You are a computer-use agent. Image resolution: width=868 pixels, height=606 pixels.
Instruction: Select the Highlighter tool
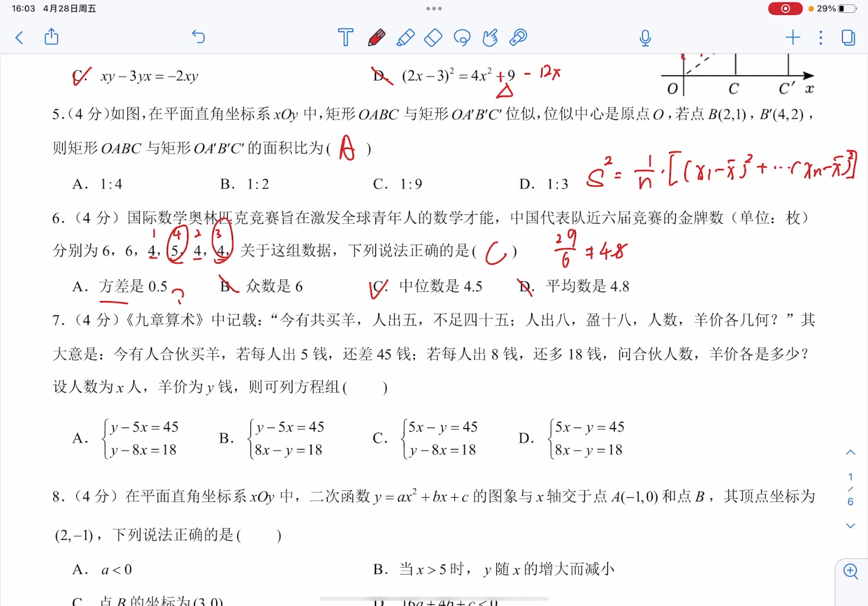tap(405, 38)
